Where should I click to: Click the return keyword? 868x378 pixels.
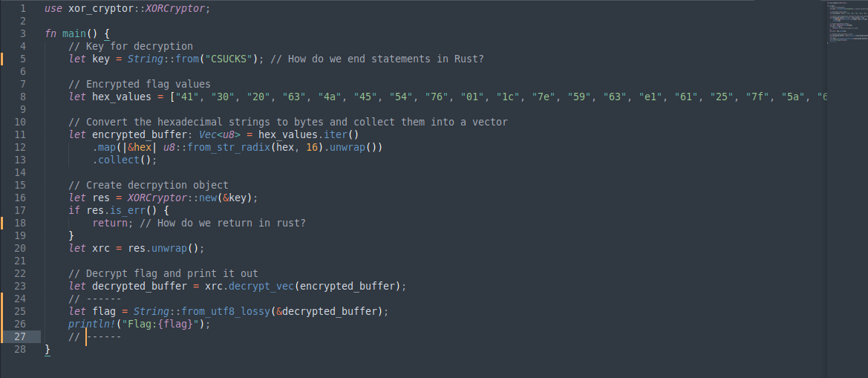[x=110, y=223]
